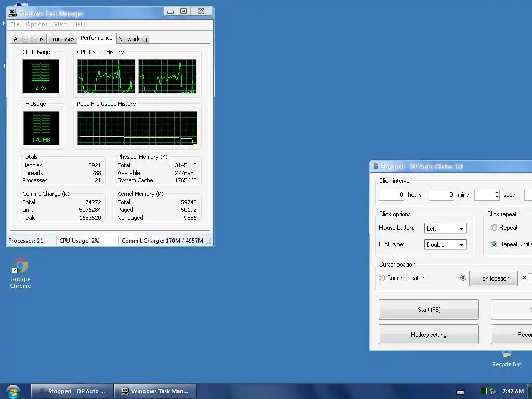Switch to the Networking tab
Image resolution: width=532 pixels, height=399 pixels.
132,39
